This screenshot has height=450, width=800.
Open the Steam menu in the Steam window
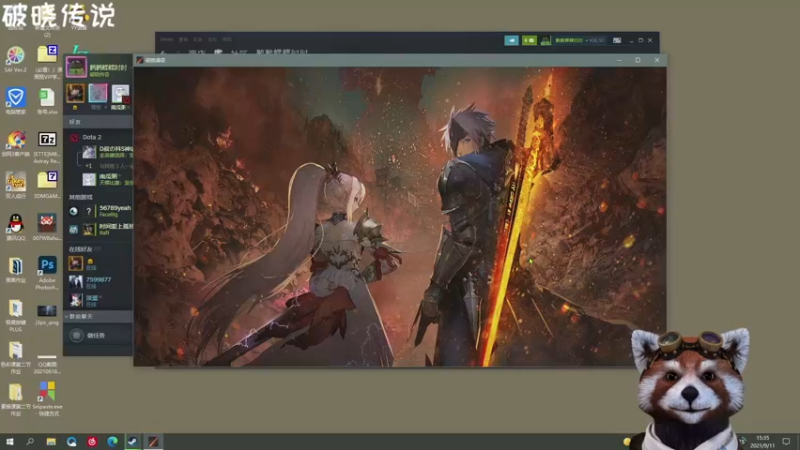[x=167, y=39]
